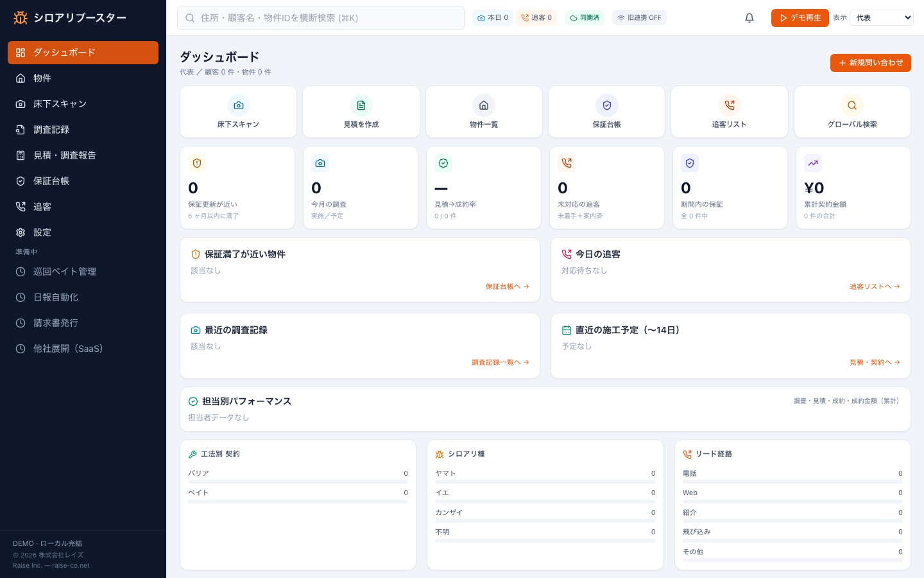Click the カンザイ row label

449,512
